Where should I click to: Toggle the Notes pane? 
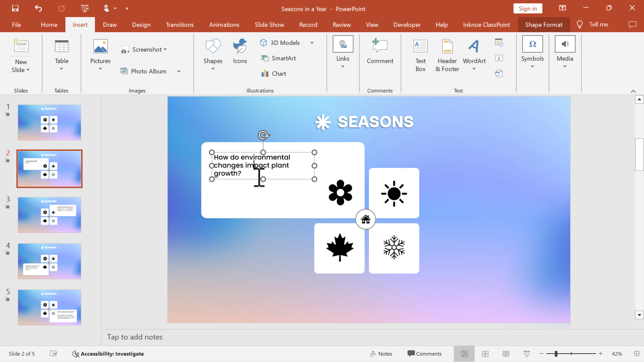coord(381,354)
